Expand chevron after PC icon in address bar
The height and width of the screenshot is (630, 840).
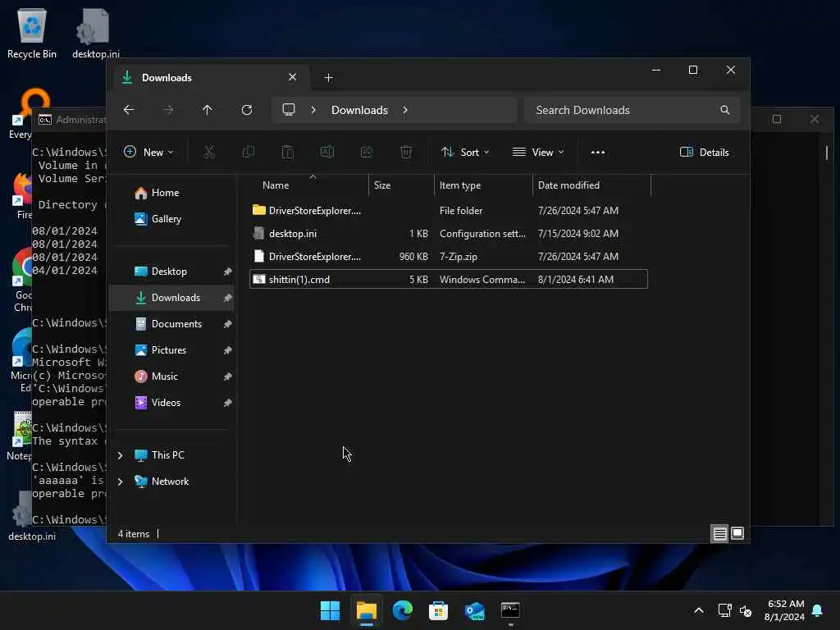pyautogui.click(x=313, y=110)
